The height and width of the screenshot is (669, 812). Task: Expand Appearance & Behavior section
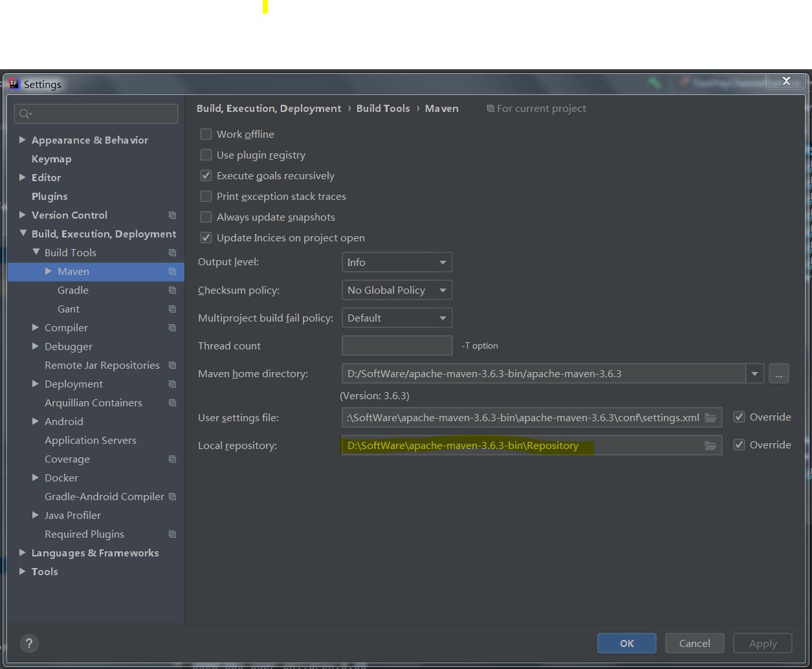pyautogui.click(x=23, y=140)
